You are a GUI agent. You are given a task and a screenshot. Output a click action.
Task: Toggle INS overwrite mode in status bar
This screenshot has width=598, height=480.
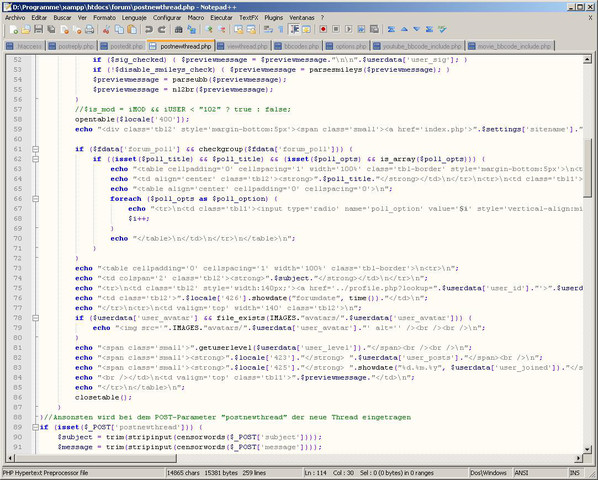click(x=575, y=473)
